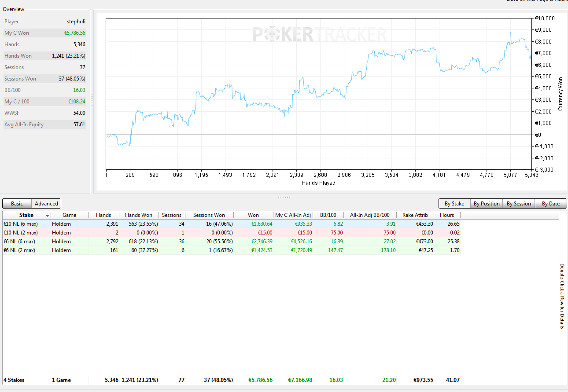This screenshot has height=392, width=568.
Task: Click the graph peak near €9,000
Action: tap(511, 33)
